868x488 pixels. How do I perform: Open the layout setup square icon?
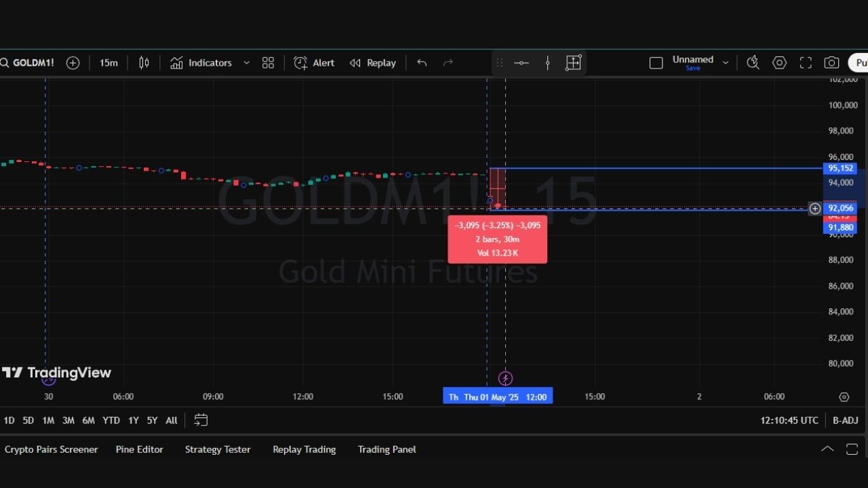656,63
